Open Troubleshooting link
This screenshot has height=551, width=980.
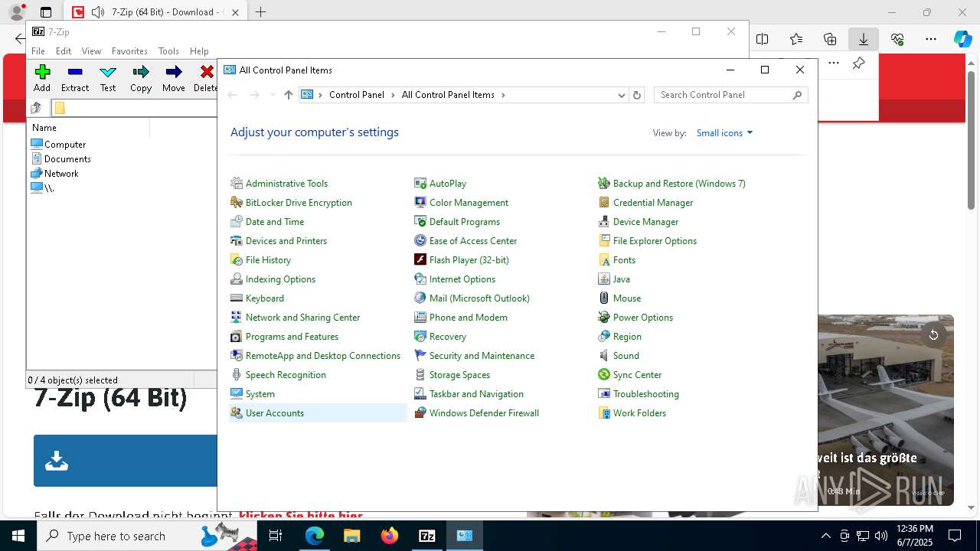(645, 394)
